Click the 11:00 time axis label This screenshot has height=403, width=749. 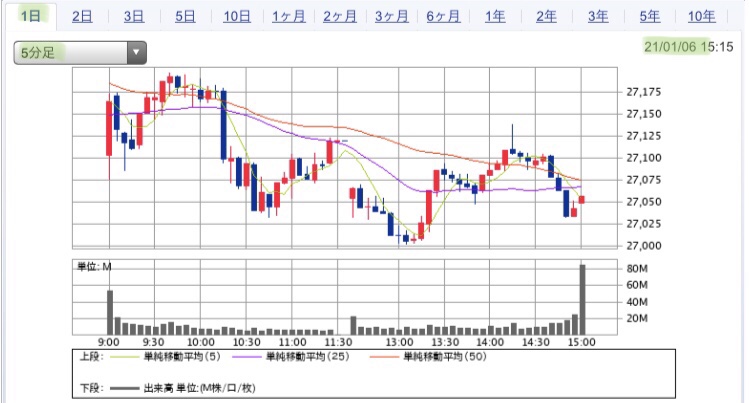(x=292, y=342)
